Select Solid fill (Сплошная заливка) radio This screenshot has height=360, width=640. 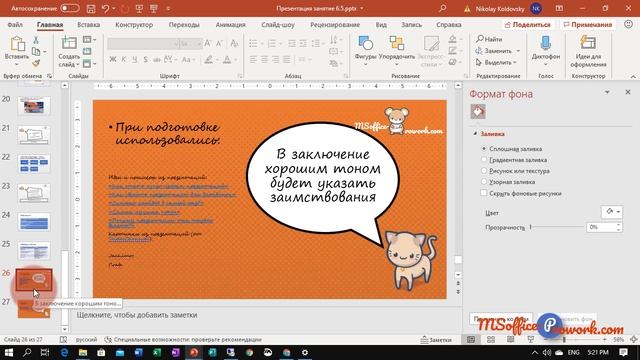pyautogui.click(x=484, y=149)
